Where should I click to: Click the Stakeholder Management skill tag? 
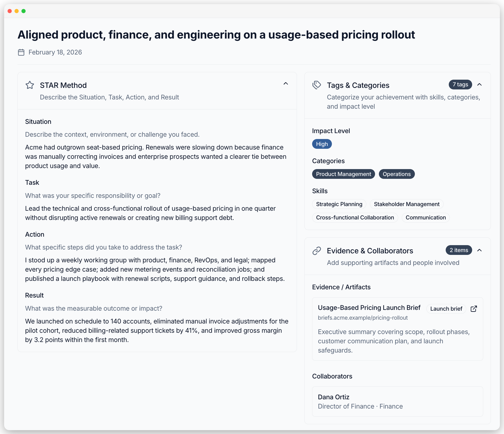pos(406,204)
